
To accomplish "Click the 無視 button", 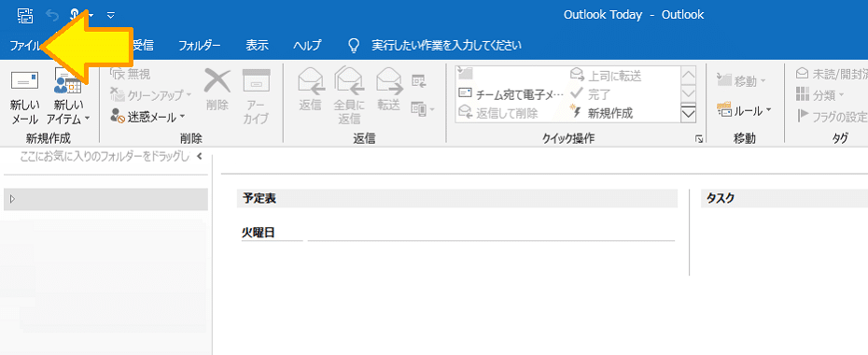I will tap(132, 74).
